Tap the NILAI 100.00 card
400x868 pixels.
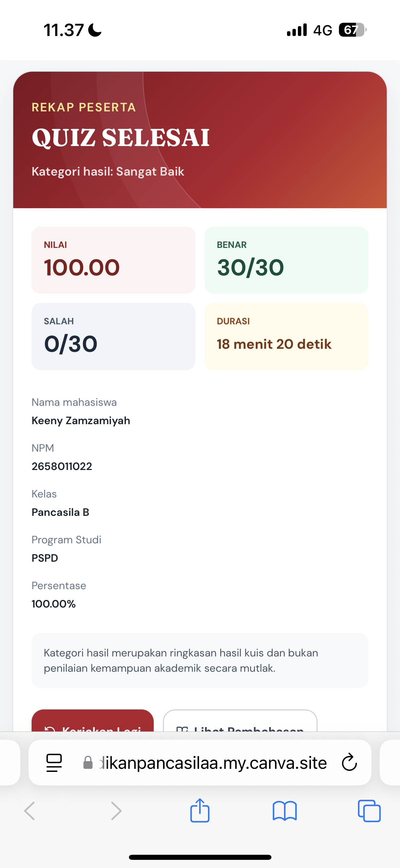(x=113, y=260)
